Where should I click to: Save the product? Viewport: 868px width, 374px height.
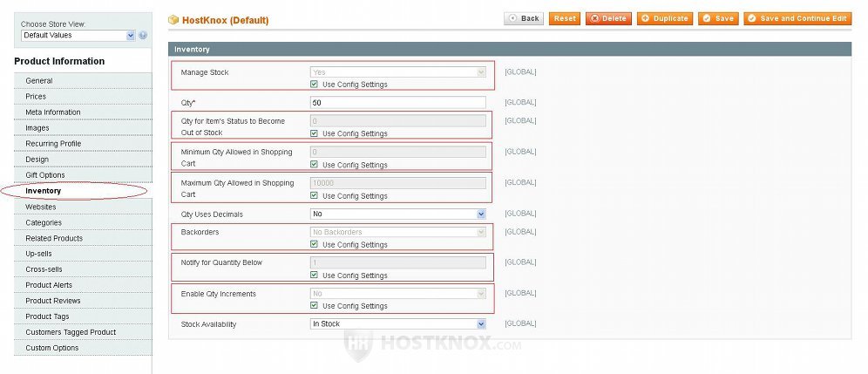click(718, 18)
